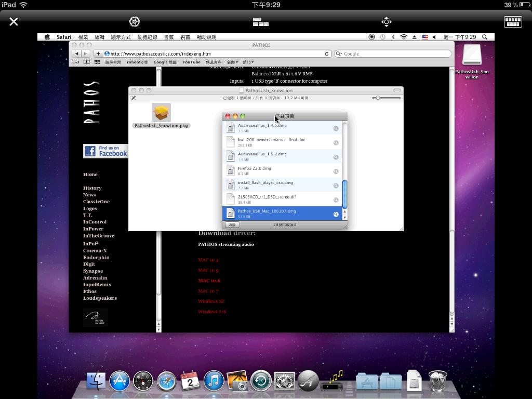Open Dashboard from the Dock
Image resolution: width=532 pixels, height=399 pixels.
coord(143,381)
